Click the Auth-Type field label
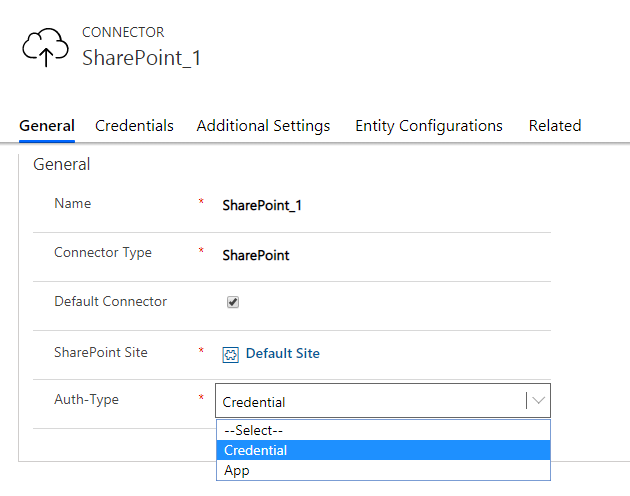630x496 pixels. pos(86,400)
